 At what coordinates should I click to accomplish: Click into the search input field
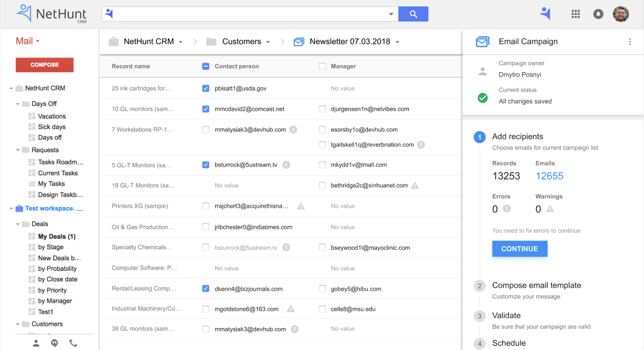point(251,14)
